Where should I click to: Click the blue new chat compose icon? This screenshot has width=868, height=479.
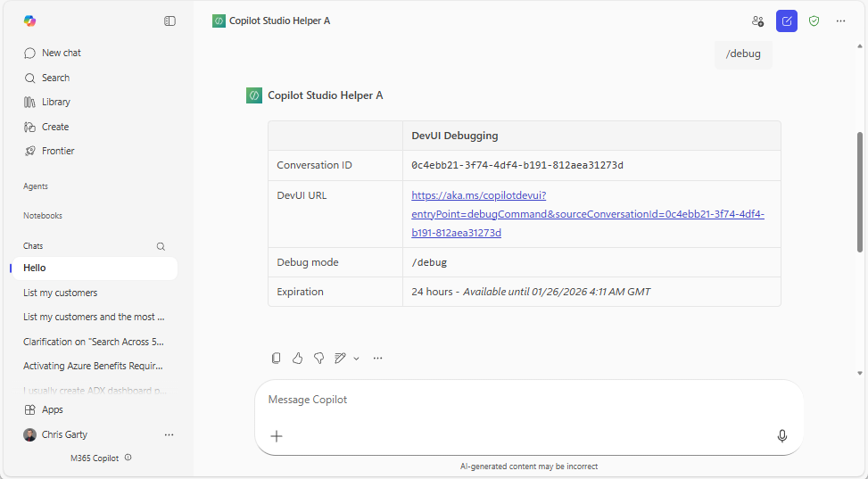tap(786, 21)
